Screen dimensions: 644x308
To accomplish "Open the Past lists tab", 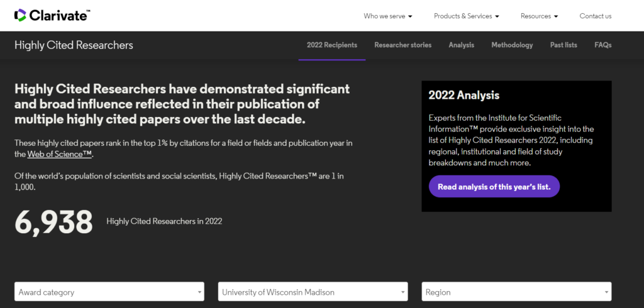I will (x=563, y=45).
